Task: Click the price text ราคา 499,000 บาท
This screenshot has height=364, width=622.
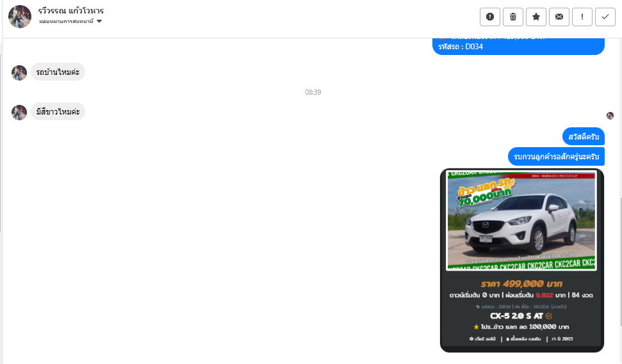Action: pyautogui.click(x=521, y=283)
